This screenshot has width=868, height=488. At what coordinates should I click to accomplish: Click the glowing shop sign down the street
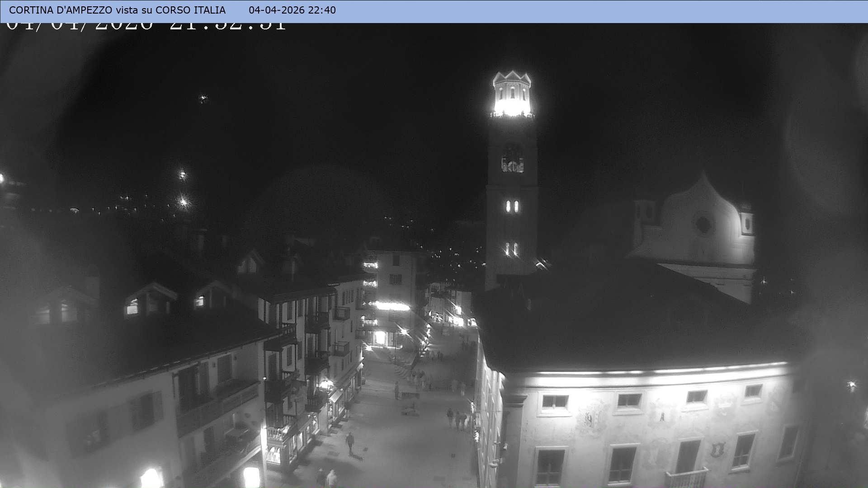pos(392,306)
